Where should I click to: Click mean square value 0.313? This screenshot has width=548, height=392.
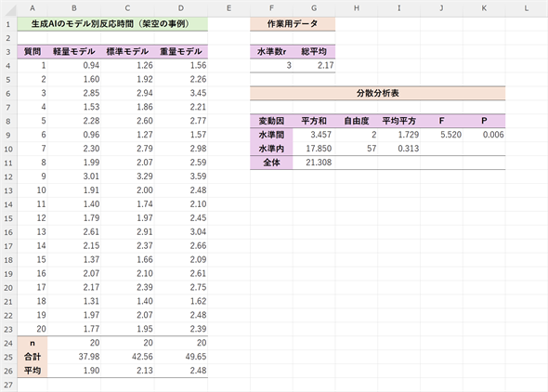tap(399, 149)
